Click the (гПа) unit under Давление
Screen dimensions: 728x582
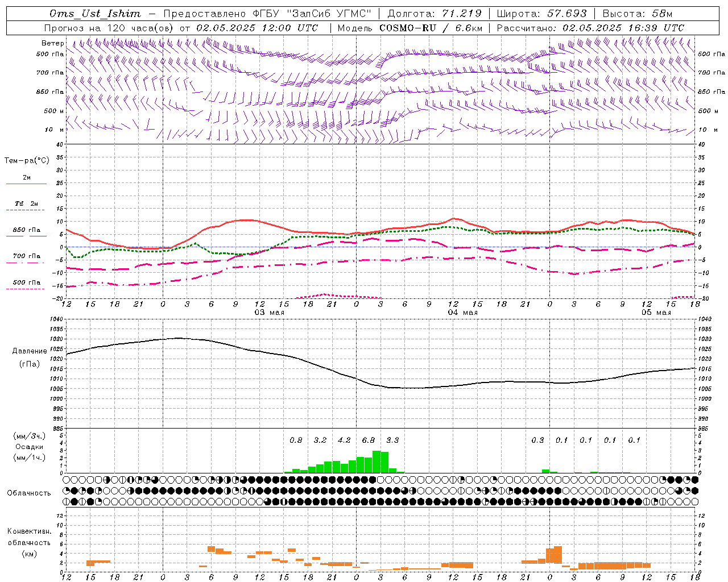tap(30, 364)
